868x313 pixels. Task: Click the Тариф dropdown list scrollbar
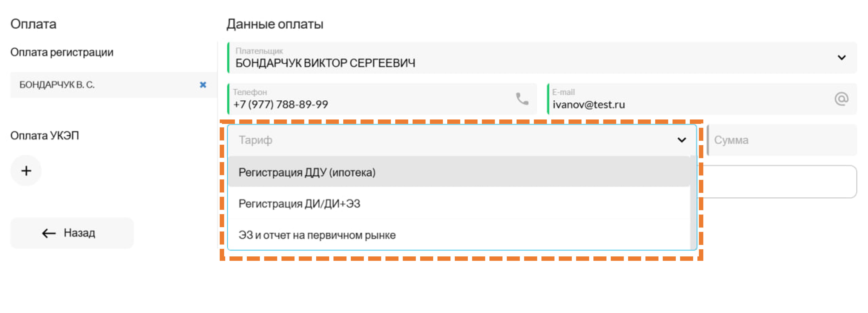click(693, 202)
